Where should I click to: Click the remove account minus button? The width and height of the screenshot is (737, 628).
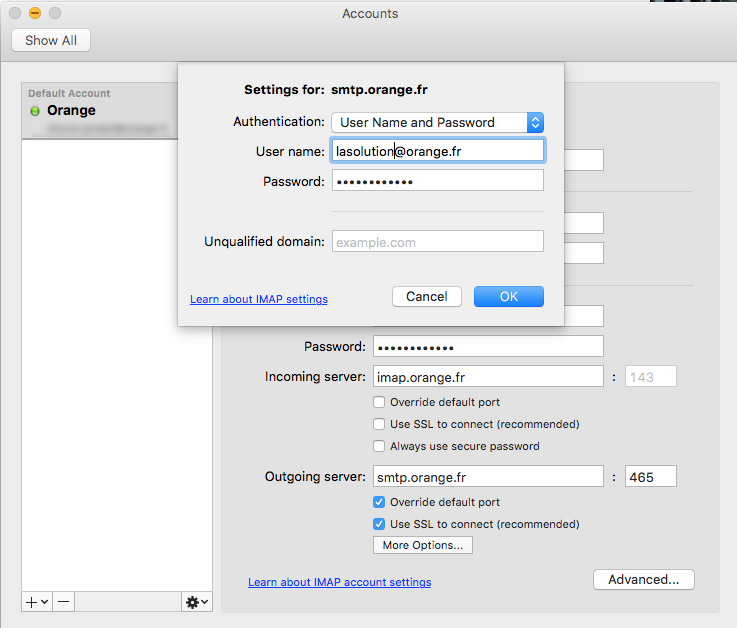pos(63,602)
